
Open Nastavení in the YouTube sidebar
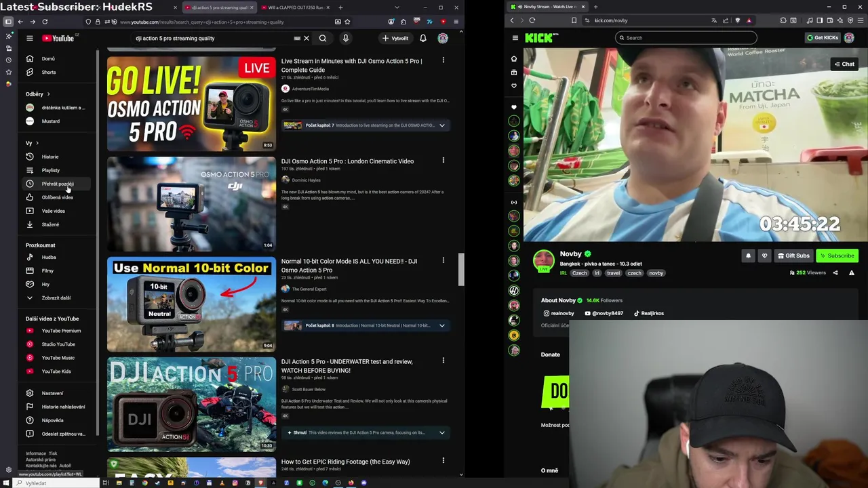click(57, 393)
